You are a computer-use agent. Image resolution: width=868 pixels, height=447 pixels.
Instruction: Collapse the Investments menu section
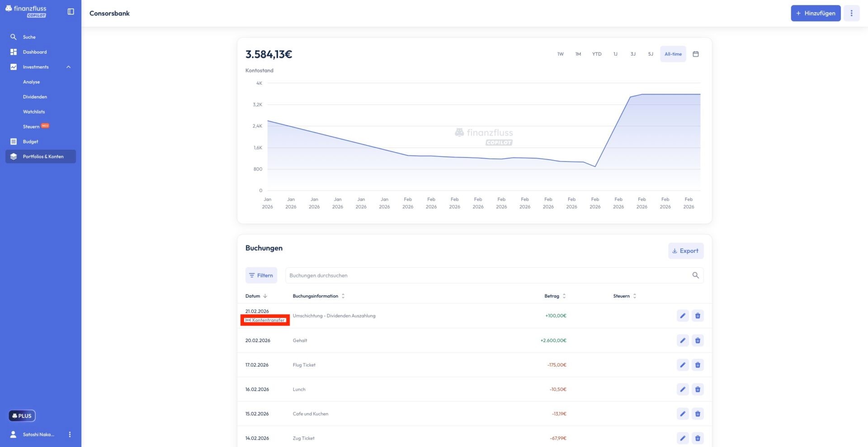click(x=68, y=67)
